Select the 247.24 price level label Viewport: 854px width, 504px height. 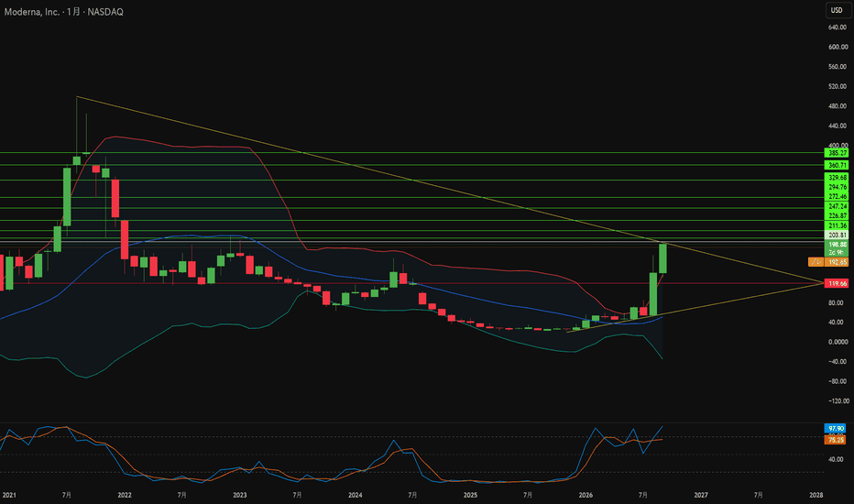837,206
